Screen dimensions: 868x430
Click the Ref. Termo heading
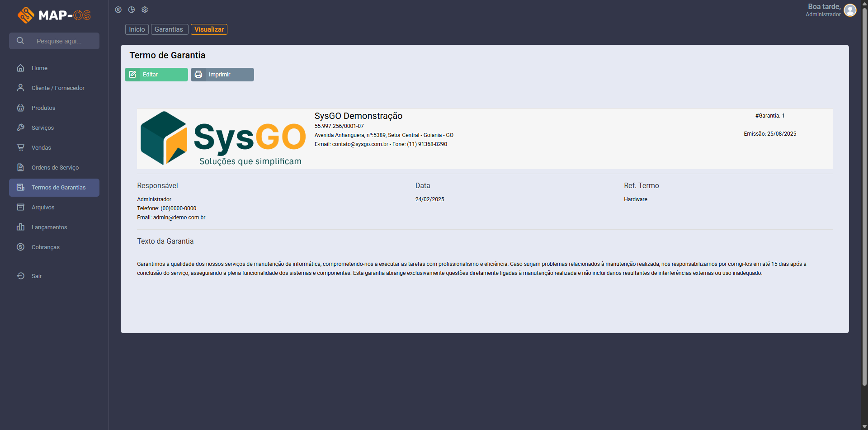tap(642, 186)
